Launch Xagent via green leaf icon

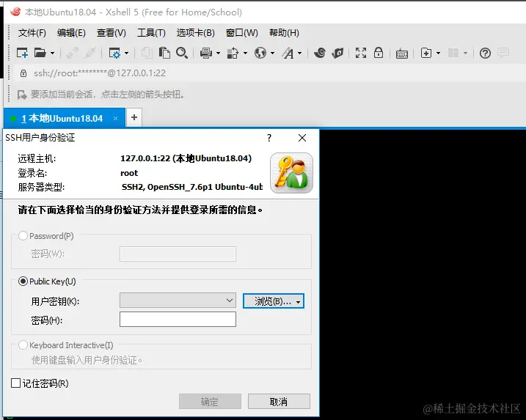[337, 53]
